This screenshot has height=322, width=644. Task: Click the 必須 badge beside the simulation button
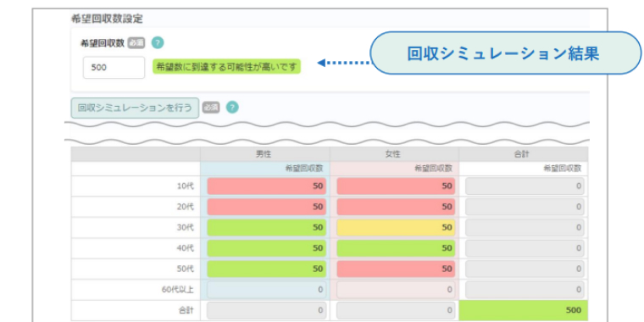point(211,108)
